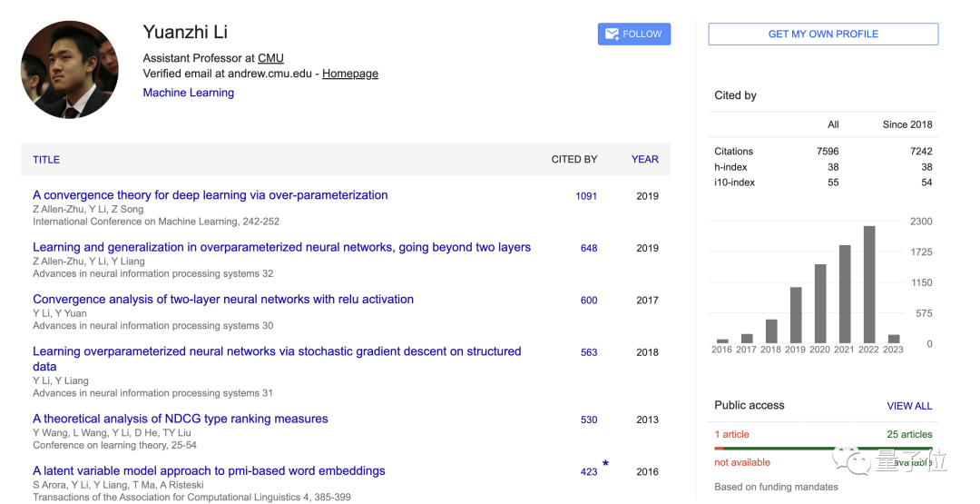Open Yuanzhi Li's profile photo
This screenshot has width=980, height=504.
(70, 70)
